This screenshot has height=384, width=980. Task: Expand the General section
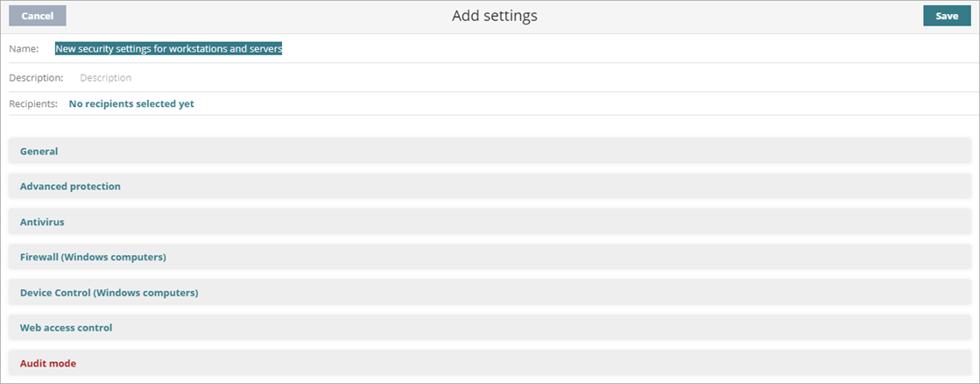coord(490,151)
